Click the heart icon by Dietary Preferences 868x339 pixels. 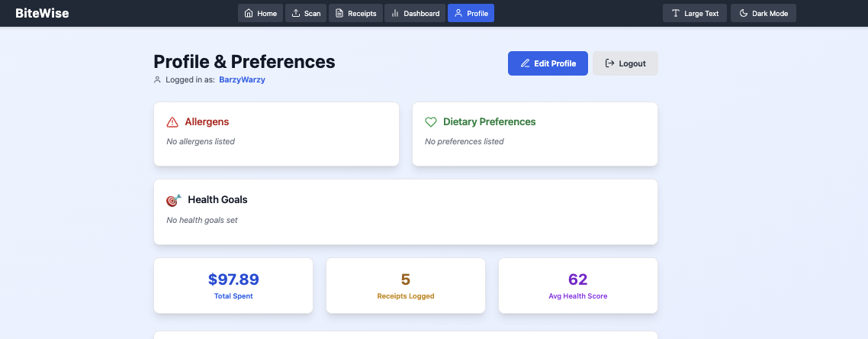pyautogui.click(x=431, y=122)
